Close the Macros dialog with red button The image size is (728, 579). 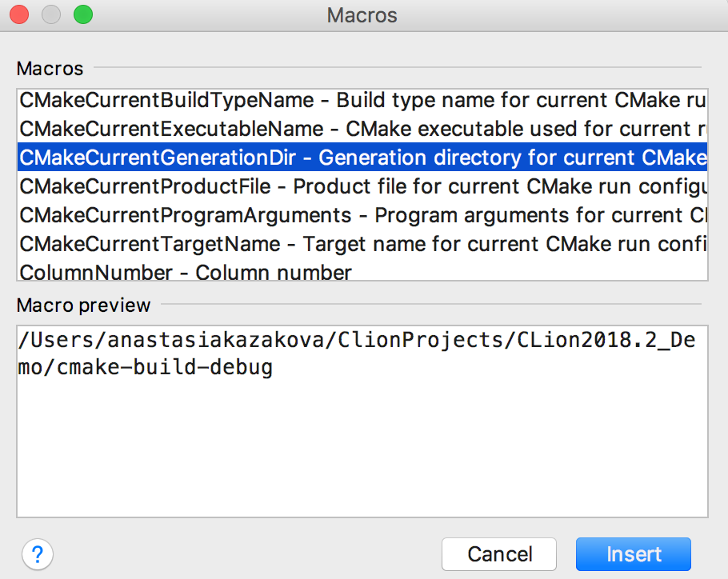click(x=19, y=14)
